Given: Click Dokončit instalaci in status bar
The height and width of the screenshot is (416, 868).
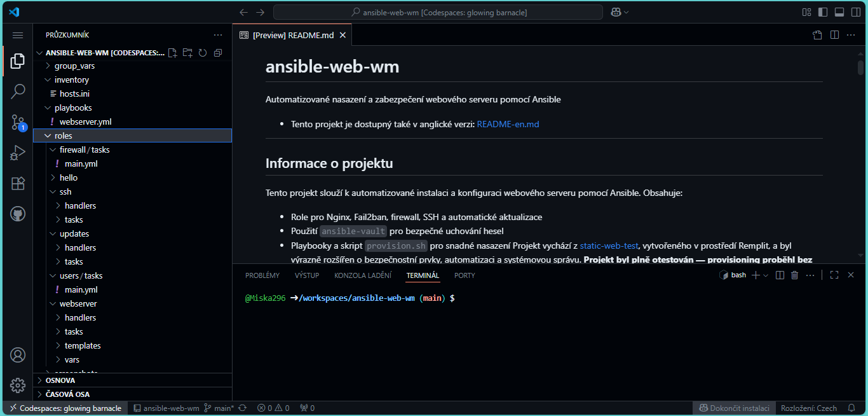Looking at the screenshot, I should tap(734, 408).
